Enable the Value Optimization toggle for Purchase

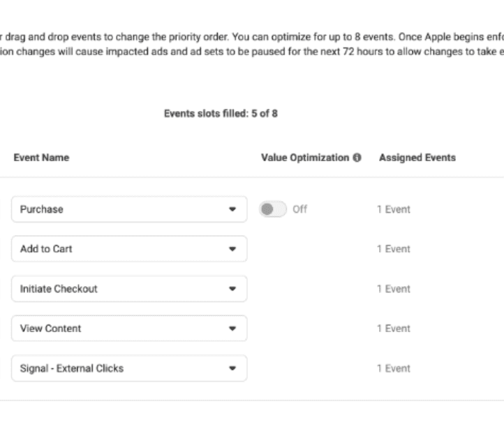(x=272, y=209)
